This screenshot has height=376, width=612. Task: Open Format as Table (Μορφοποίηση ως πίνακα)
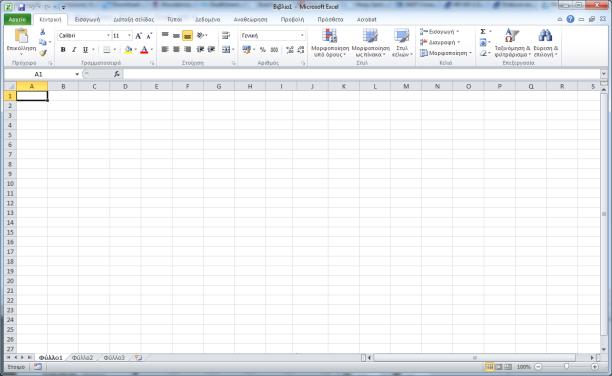(370, 43)
